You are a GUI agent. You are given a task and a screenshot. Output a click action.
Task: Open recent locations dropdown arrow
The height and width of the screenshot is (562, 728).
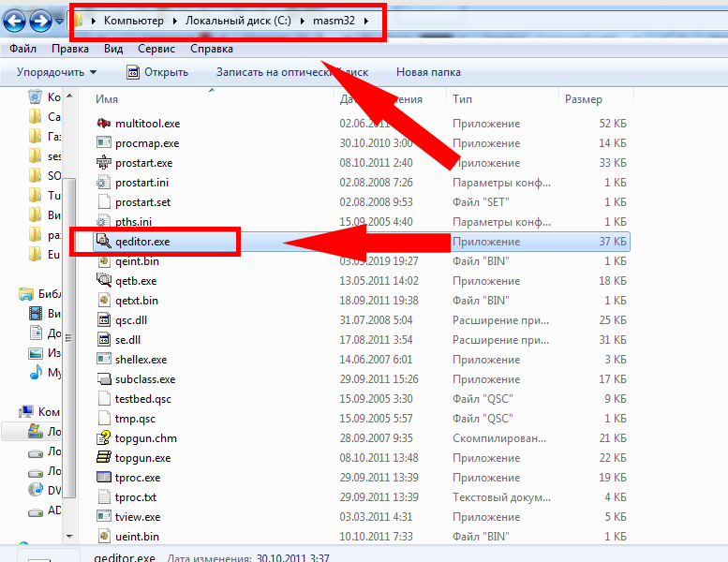61,20
